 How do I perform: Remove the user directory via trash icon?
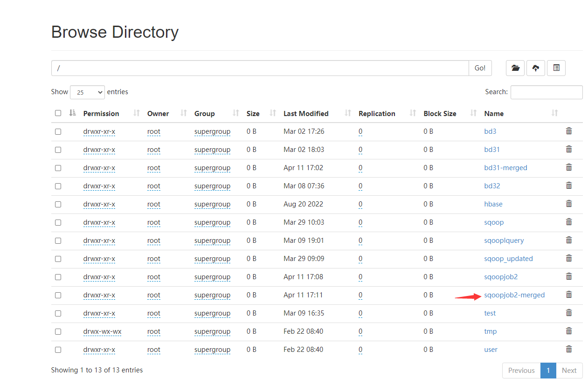coord(568,349)
